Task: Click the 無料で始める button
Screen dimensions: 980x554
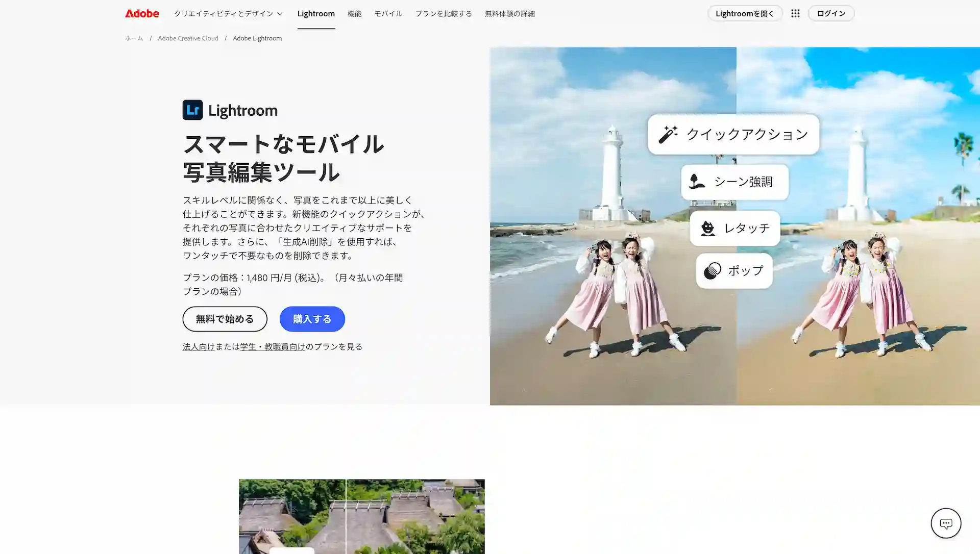Action: coord(225,319)
